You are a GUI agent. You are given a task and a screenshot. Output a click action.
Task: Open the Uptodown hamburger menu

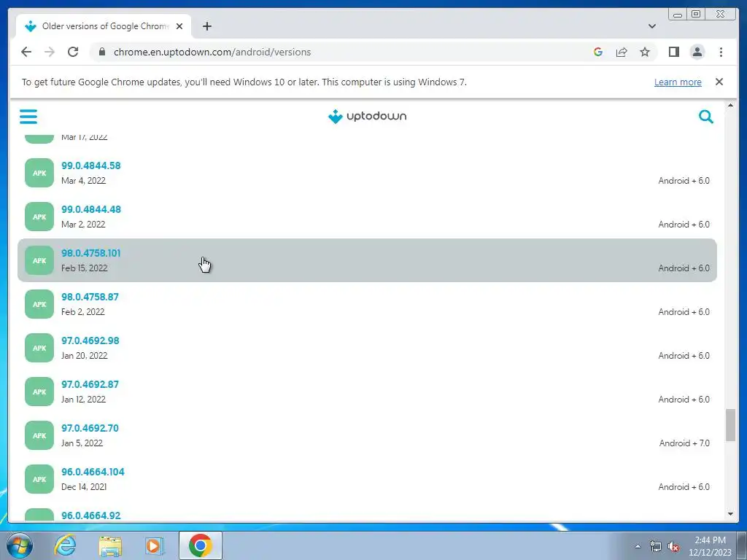coord(28,116)
